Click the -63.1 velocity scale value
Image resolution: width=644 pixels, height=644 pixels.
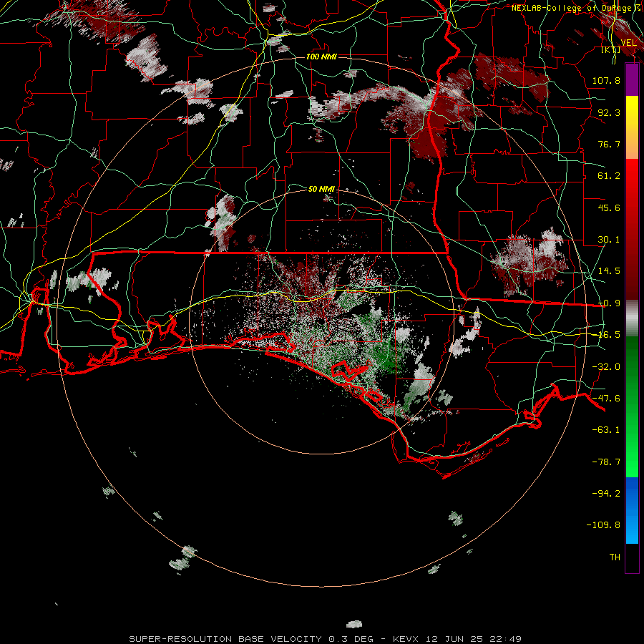pyautogui.click(x=606, y=430)
